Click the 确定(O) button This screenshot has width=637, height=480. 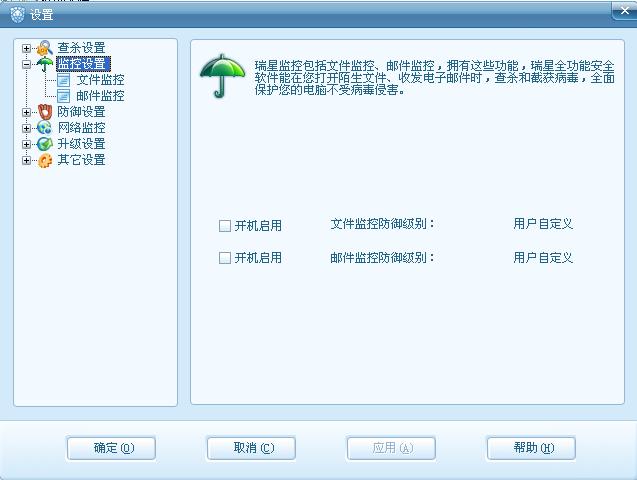(111, 448)
